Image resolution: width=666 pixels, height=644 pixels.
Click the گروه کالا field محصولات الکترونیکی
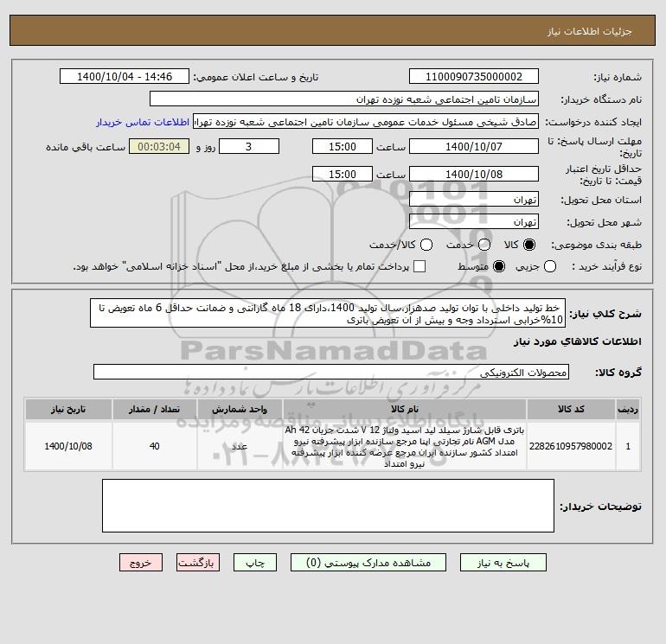331,372
